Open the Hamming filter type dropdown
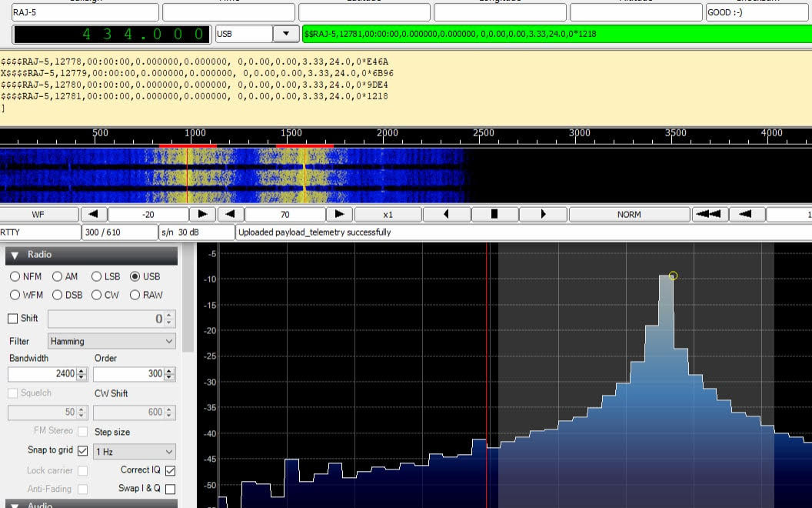This screenshot has height=508, width=812. [111, 341]
